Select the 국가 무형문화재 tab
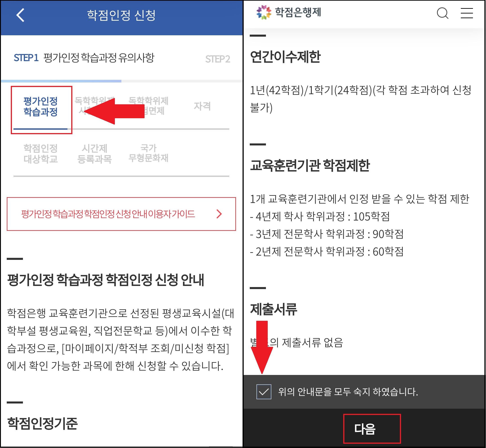Image resolution: width=486 pixels, height=448 pixels. 148,153
